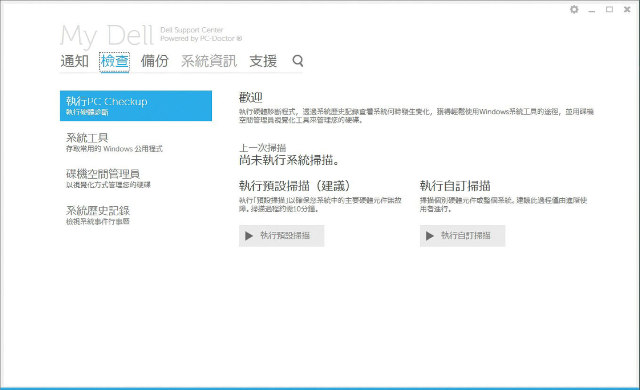Select the 檢查 tab

pos(115,62)
